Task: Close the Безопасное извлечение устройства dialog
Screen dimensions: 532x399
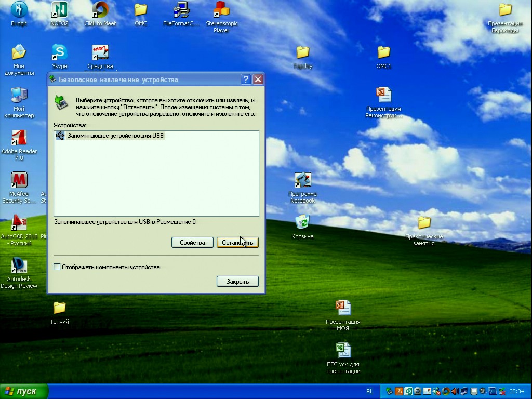Action: [258, 79]
